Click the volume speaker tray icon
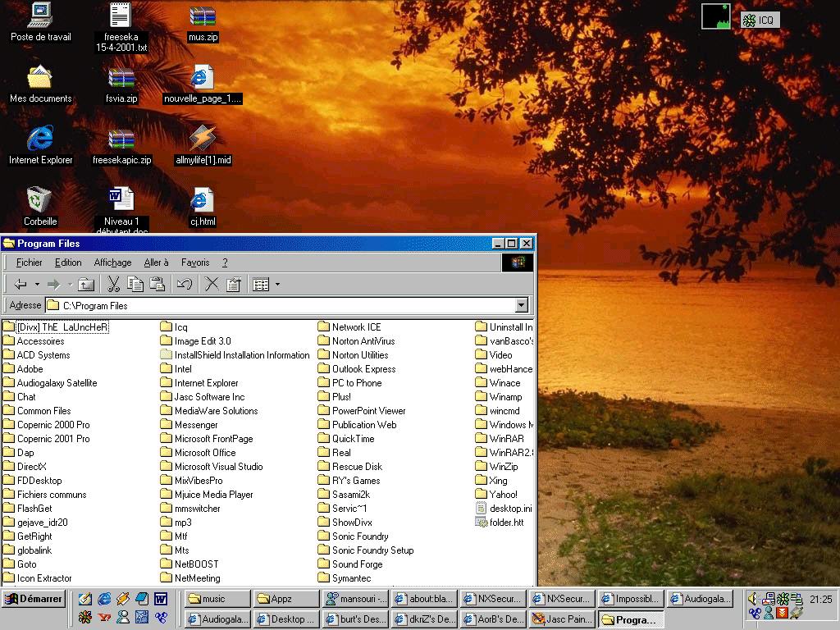Screen dimensions: 840x630 tap(754, 599)
